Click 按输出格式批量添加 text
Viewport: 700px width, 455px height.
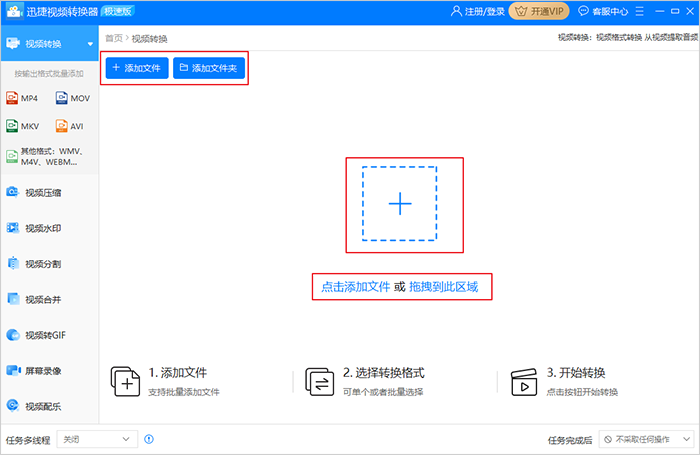(x=49, y=74)
